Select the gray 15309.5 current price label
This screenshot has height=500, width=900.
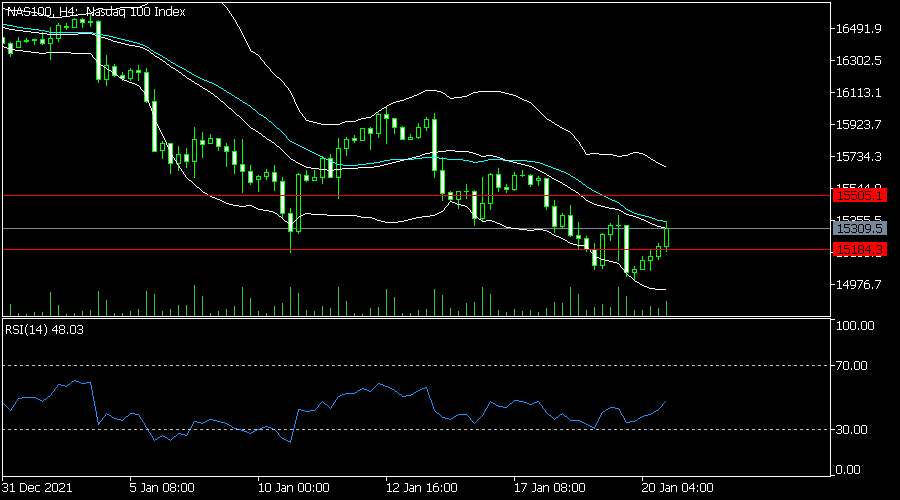859,228
